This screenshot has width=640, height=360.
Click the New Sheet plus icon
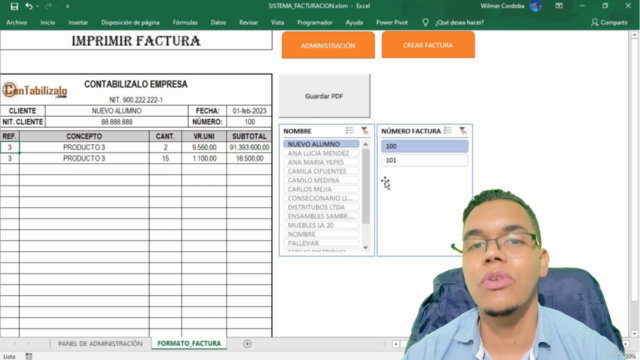[x=247, y=344]
